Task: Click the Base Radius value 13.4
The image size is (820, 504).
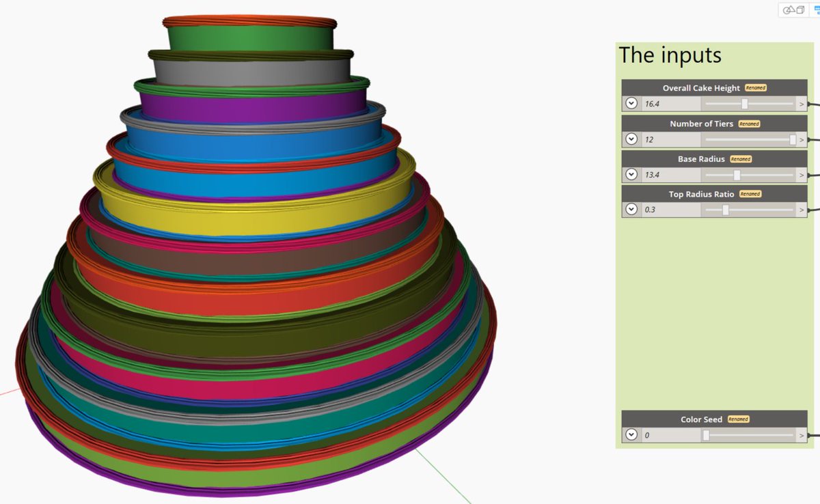Action: pos(671,175)
